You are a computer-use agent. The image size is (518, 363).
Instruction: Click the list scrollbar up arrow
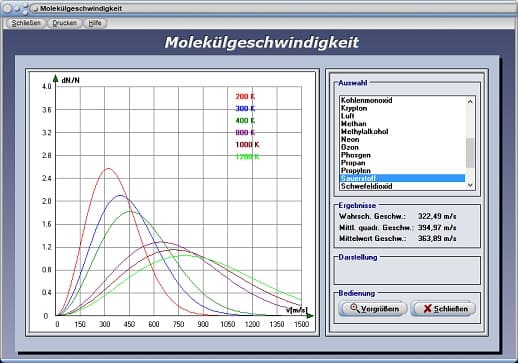pos(470,101)
